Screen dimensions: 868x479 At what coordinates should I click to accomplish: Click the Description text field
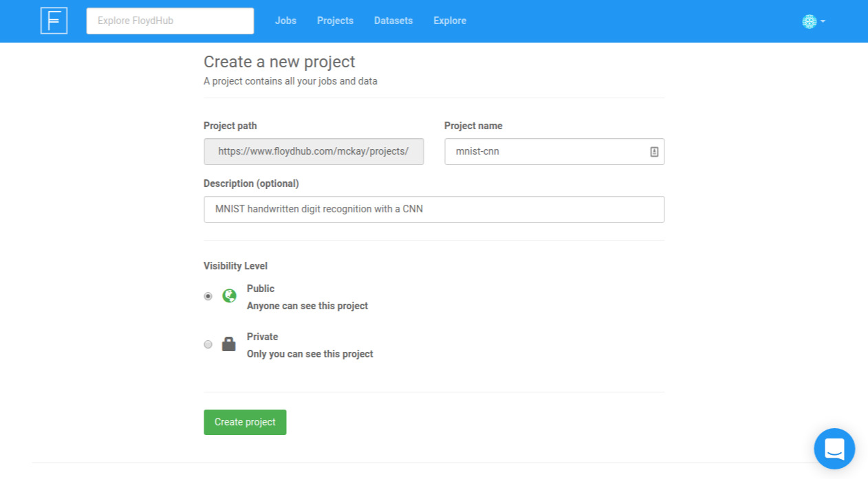tap(433, 209)
